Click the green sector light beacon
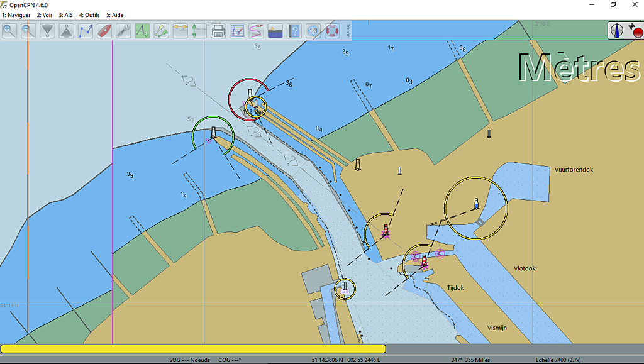The height and width of the screenshot is (364, 644). tap(213, 132)
